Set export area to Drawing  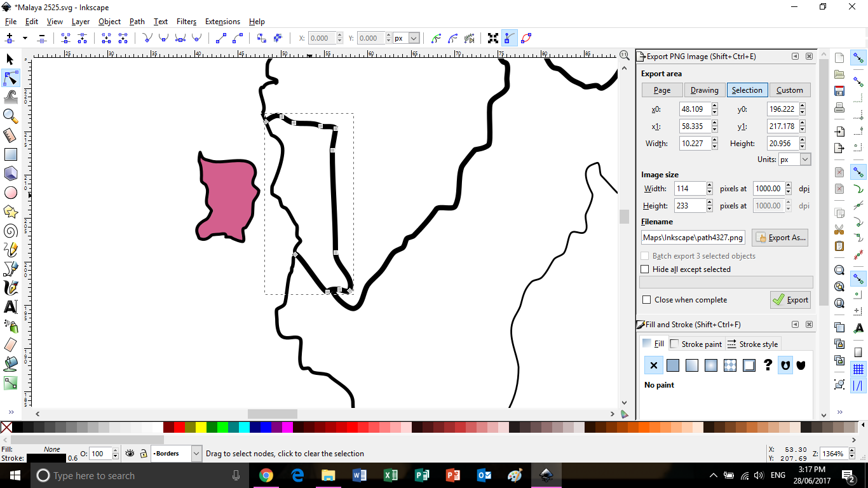[x=705, y=90]
